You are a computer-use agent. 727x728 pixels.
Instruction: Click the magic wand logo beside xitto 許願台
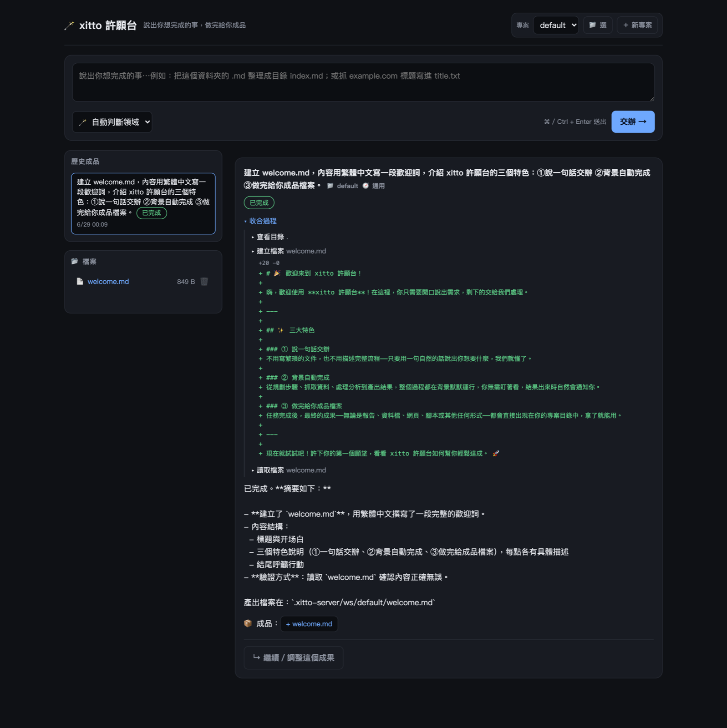point(69,25)
